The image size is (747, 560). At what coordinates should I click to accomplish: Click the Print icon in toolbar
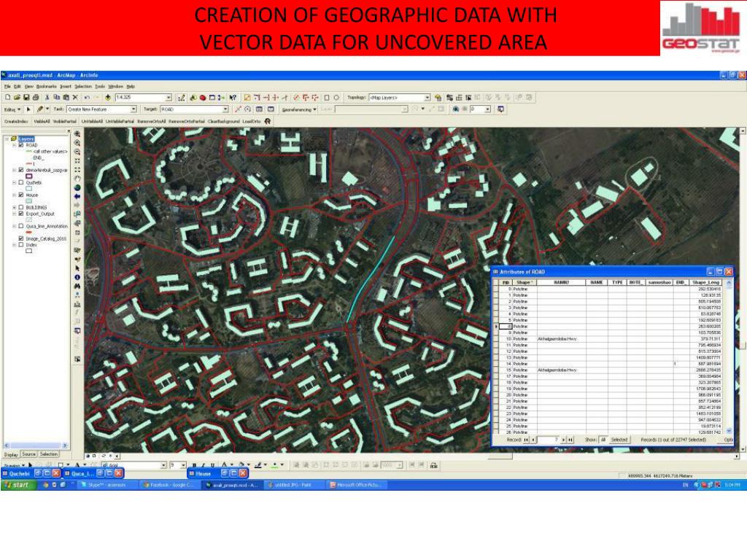[36, 97]
